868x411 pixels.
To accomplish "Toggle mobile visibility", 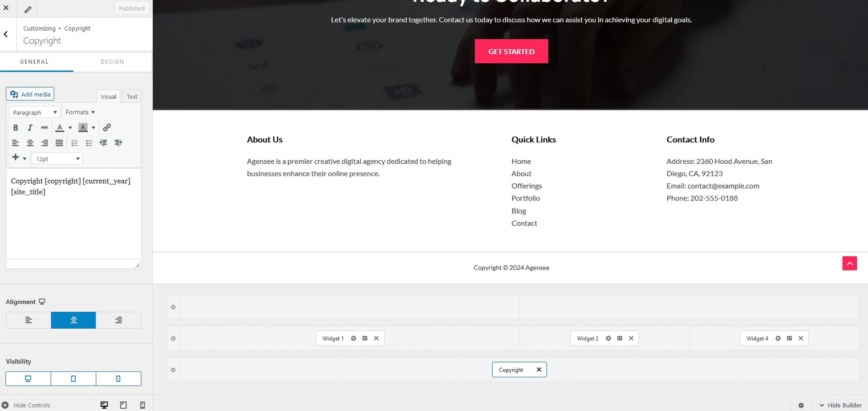I will point(118,379).
